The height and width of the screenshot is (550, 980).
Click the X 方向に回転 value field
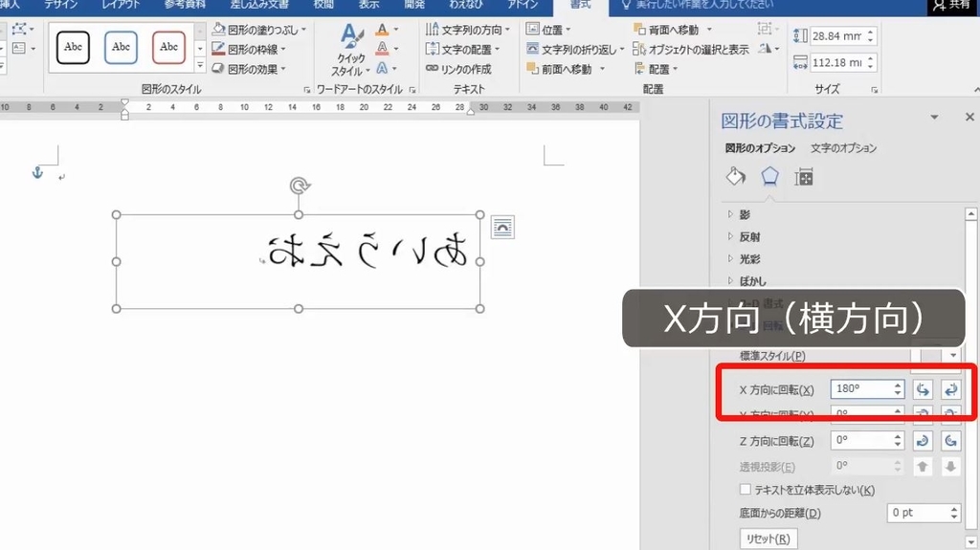tap(860, 388)
